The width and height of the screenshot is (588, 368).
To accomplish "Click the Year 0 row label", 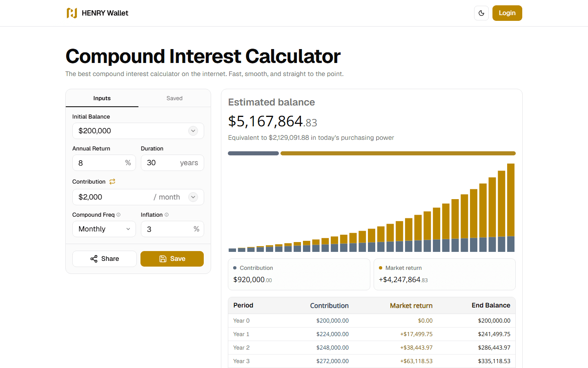I will tap(241, 321).
